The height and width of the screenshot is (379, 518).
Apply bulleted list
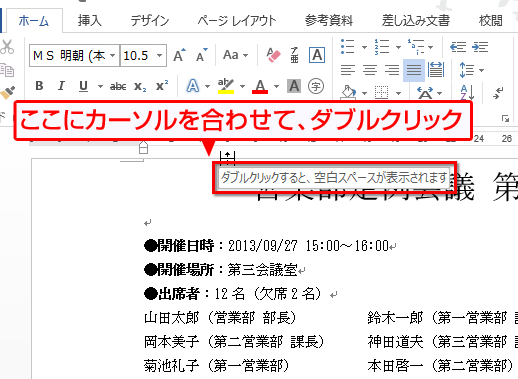[348, 46]
